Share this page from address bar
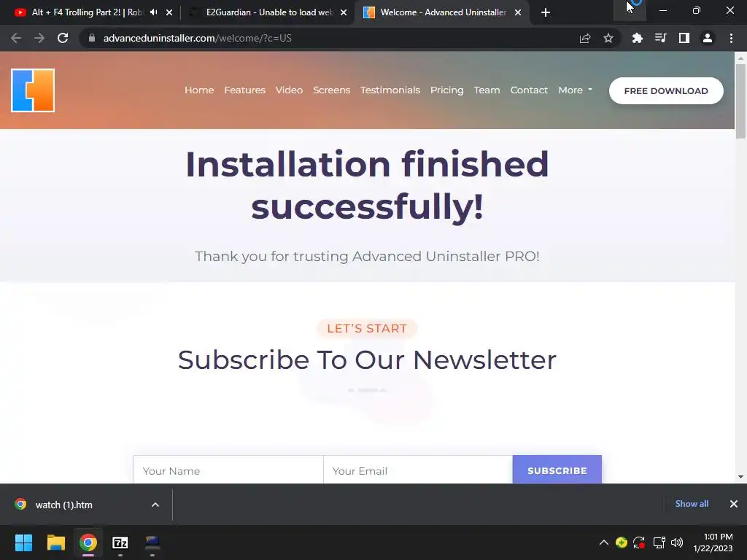The height and width of the screenshot is (560, 747). tap(585, 38)
